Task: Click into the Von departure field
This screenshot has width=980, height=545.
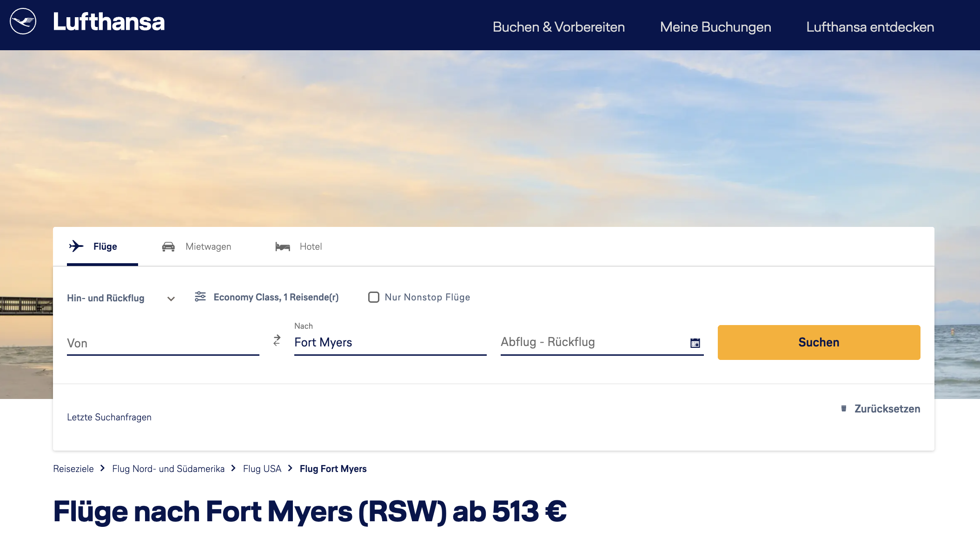Action: pos(163,343)
